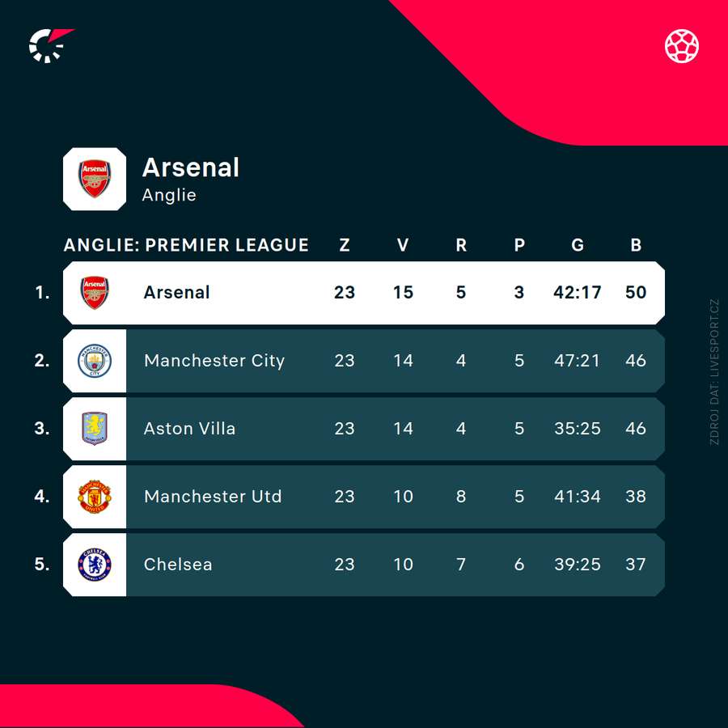
Task: Select the Manchester City club crest
Action: click(x=95, y=361)
